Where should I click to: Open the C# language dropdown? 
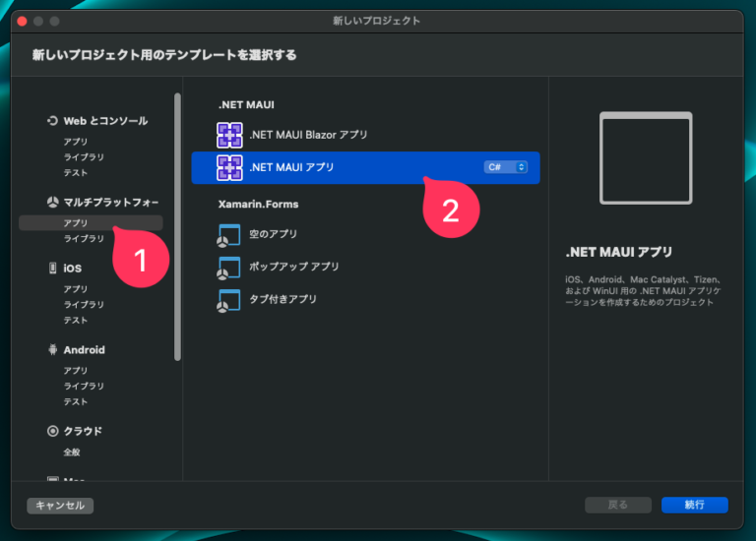(505, 167)
